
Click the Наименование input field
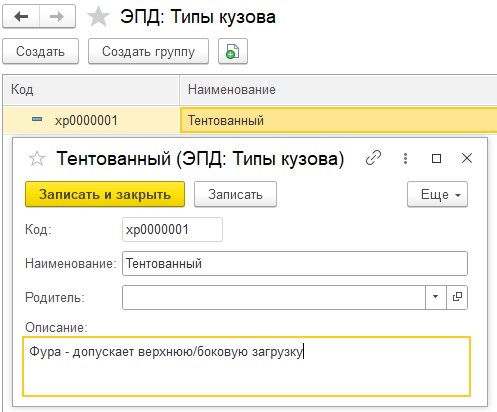[x=295, y=264]
